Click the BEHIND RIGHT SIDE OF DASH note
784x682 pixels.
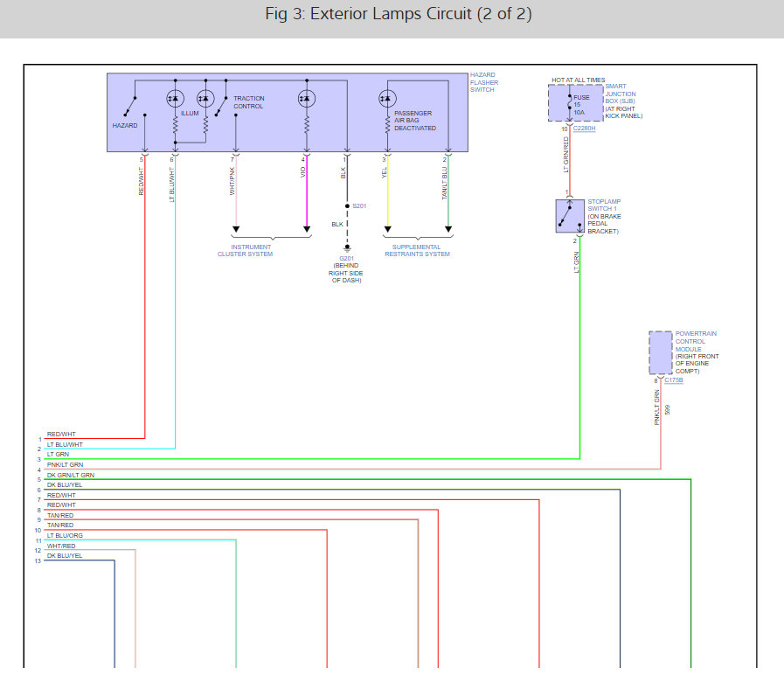click(346, 273)
